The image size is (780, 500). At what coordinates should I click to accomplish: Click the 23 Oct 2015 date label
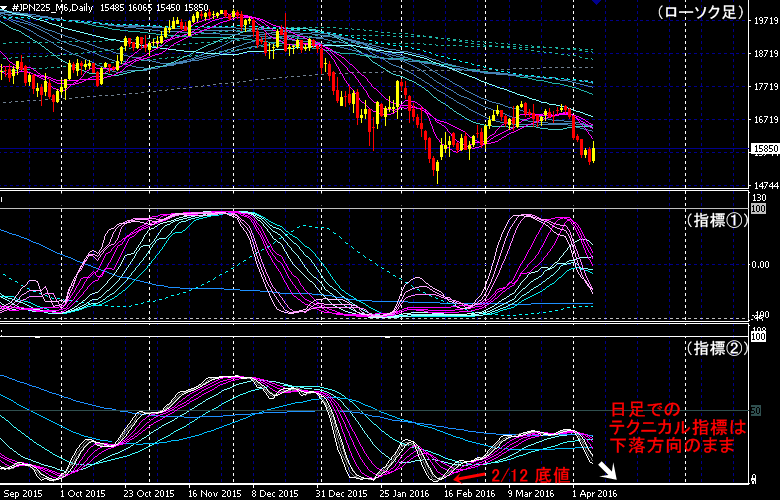coord(149,494)
